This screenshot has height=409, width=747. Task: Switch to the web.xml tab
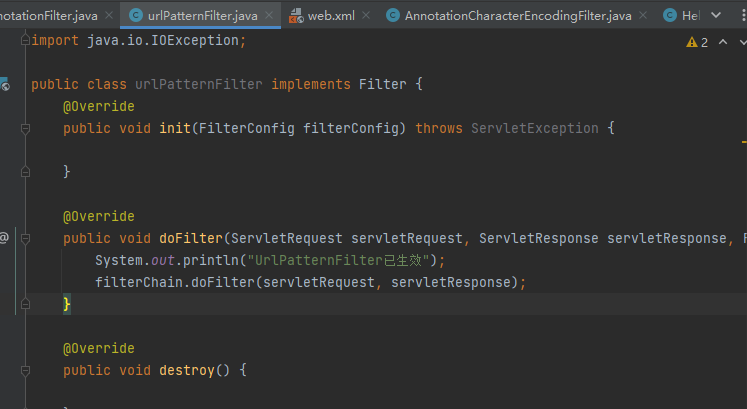tap(329, 16)
